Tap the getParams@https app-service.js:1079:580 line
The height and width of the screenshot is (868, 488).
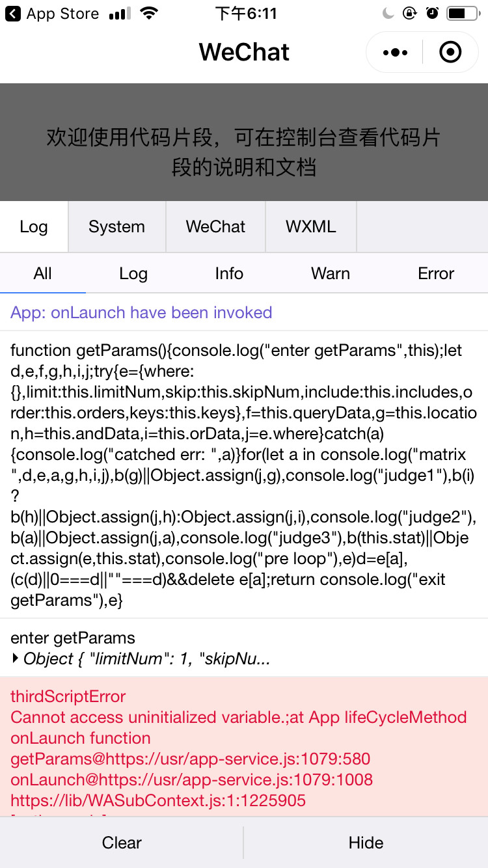pos(191,759)
